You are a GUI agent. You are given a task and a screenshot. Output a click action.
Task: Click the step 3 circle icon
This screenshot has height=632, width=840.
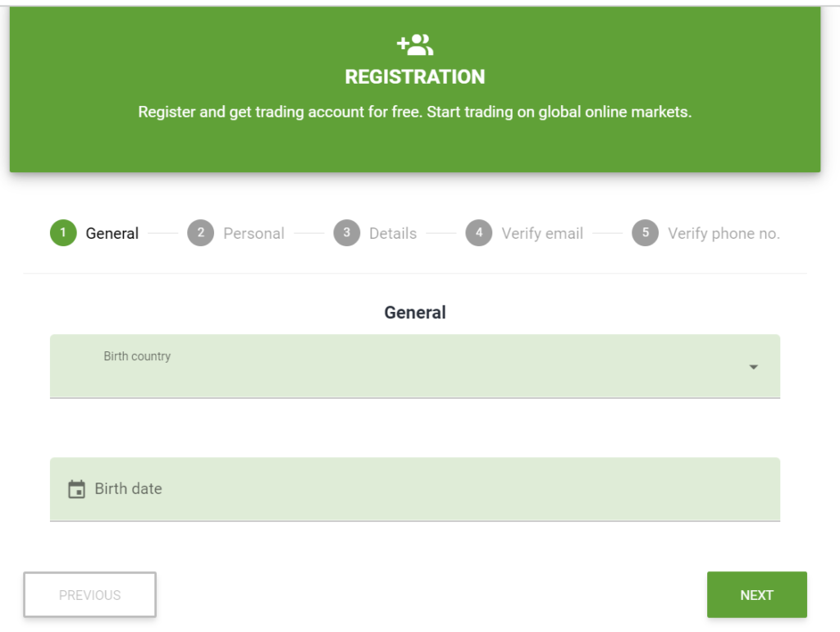pos(347,232)
